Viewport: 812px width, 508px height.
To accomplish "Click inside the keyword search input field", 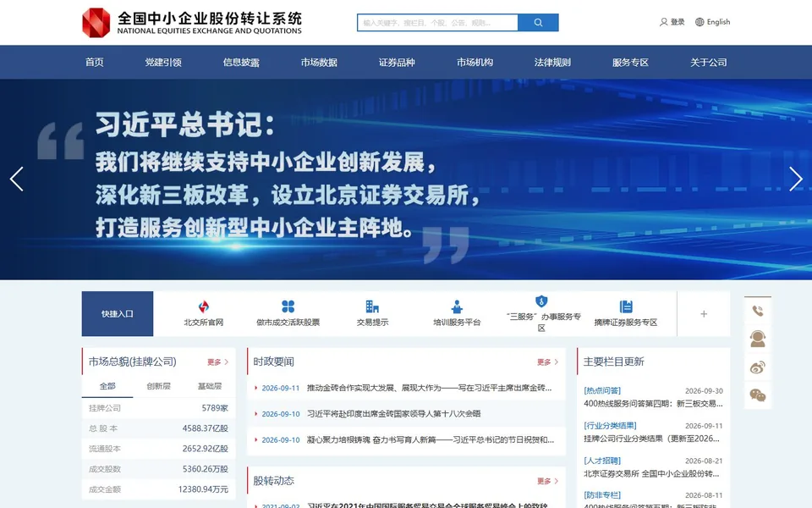I will pos(437,23).
